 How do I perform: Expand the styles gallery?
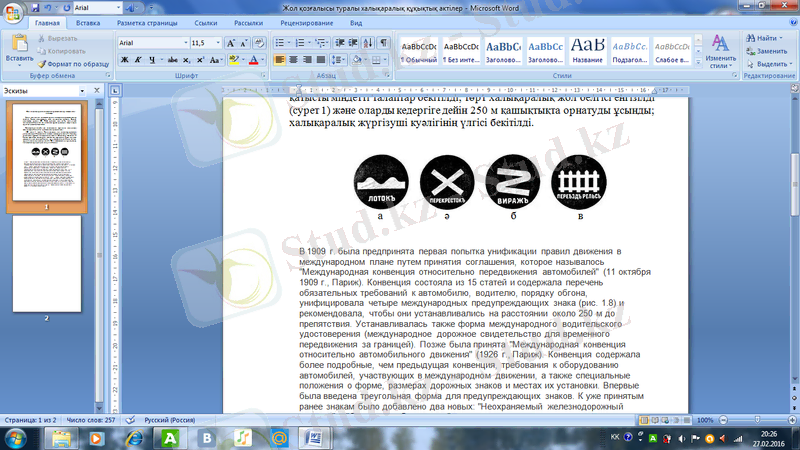click(x=698, y=61)
